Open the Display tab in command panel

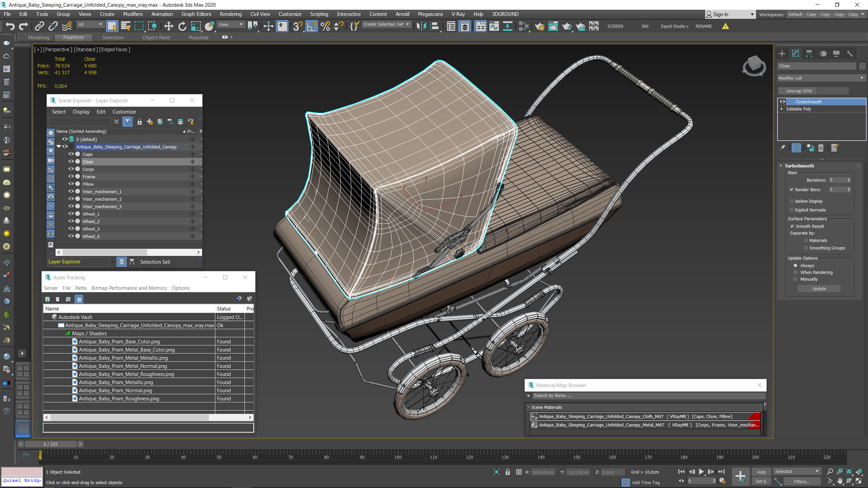pos(836,54)
